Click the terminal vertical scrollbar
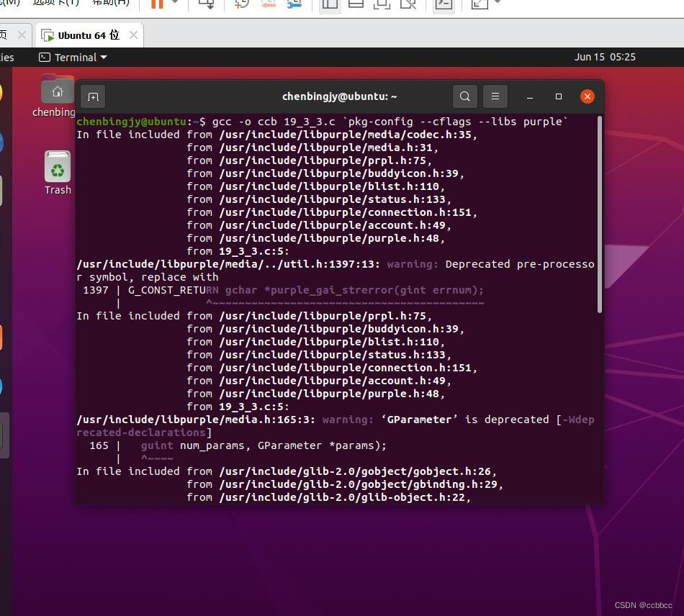Screen dimensions: 684x616 point(600,214)
